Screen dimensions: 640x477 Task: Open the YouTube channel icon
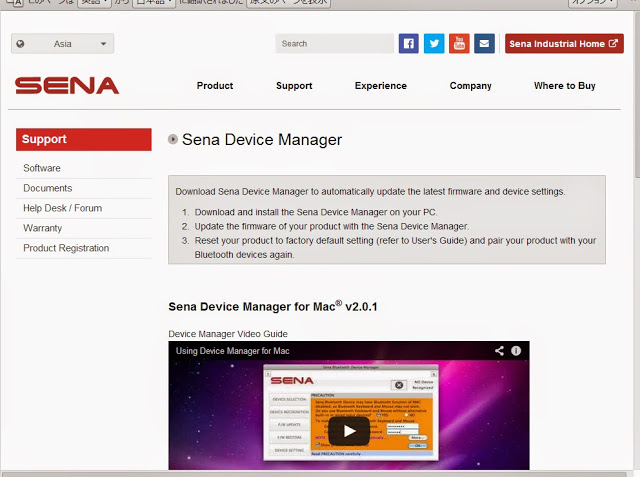pos(459,43)
